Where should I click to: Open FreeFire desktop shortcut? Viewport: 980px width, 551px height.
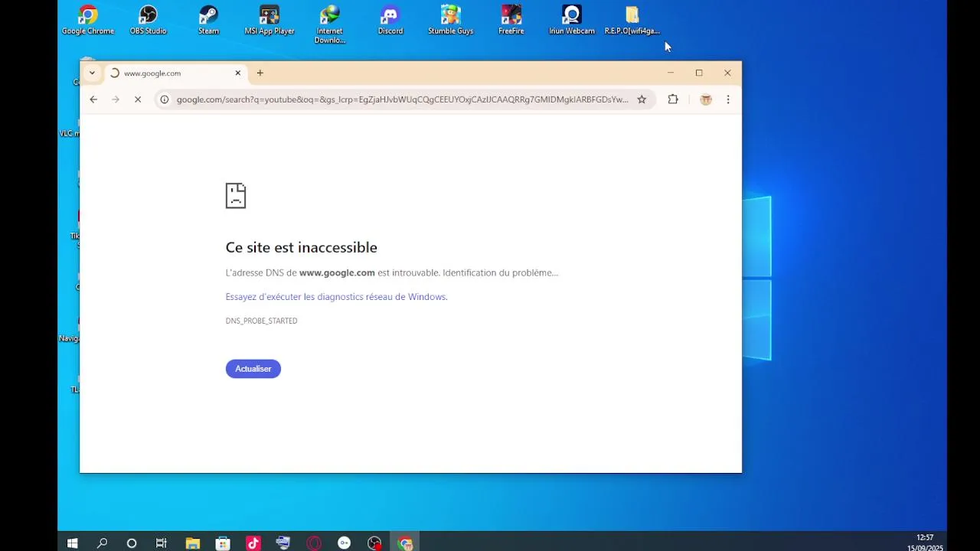point(511,21)
